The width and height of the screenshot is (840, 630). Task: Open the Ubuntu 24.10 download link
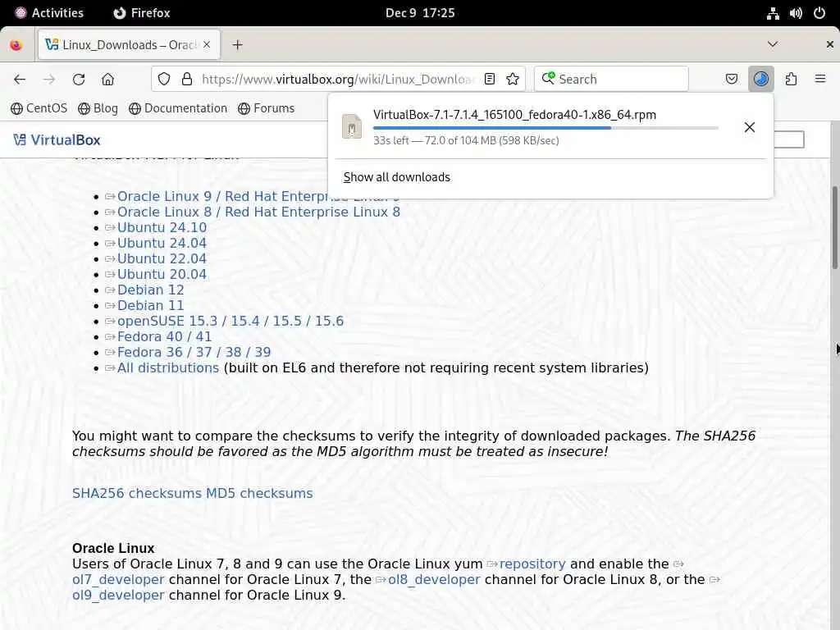(x=162, y=228)
